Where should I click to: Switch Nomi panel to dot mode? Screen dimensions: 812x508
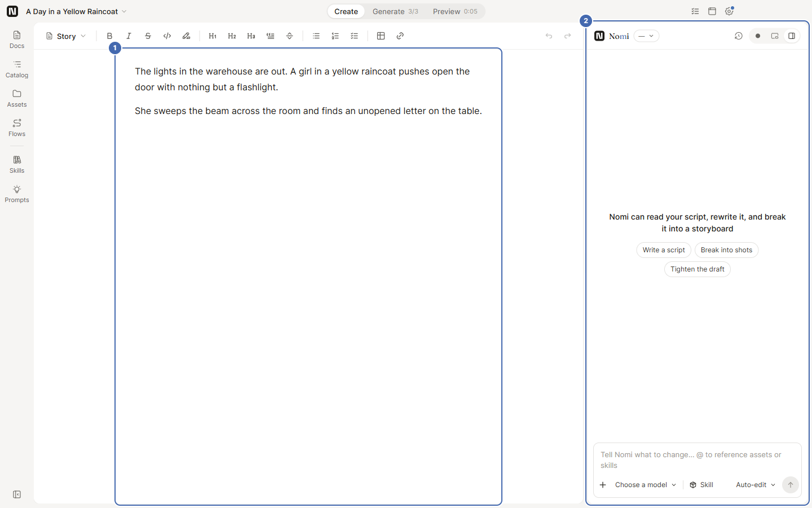tap(758, 36)
